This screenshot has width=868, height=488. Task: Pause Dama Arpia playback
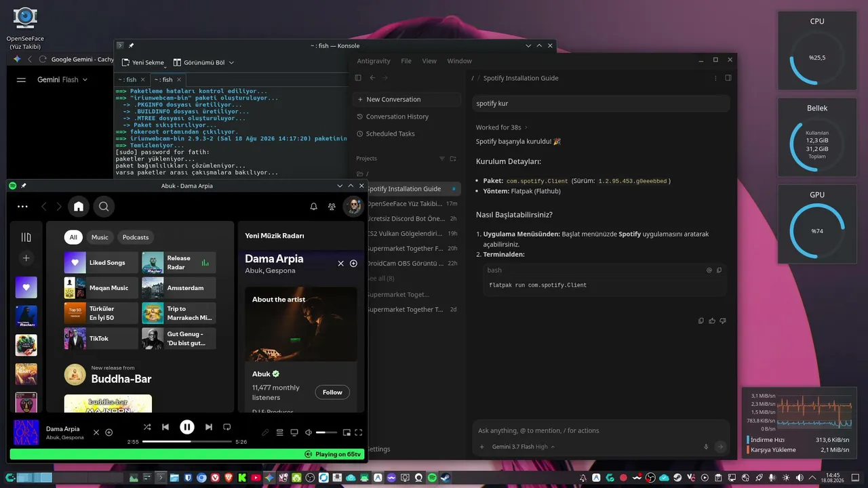click(x=187, y=427)
